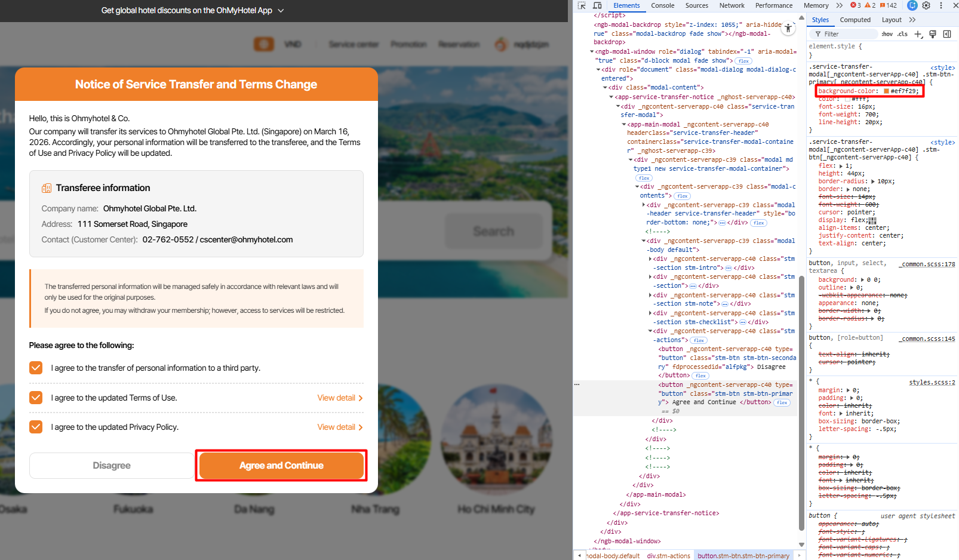
Task: Open the flexbox editor icon beside display
Action: click(872, 220)
